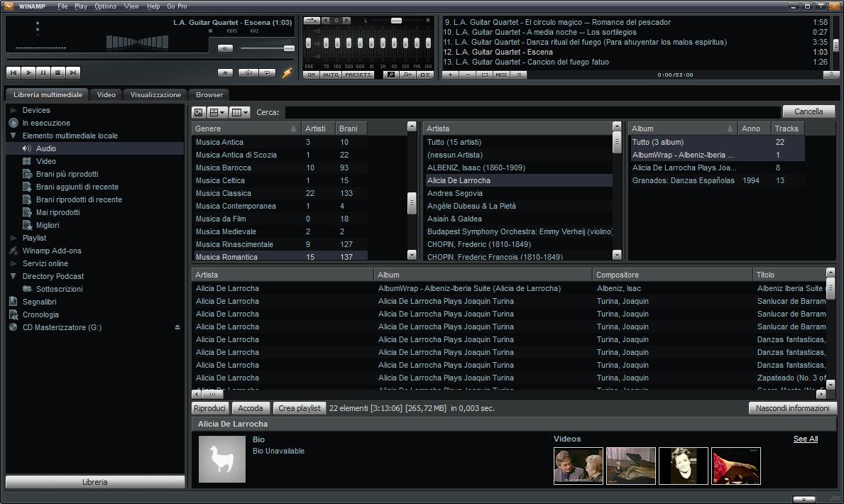Start playback with the Play button
This screenshot has width=844, height=504.
pyautogui.click(x=28, y=72)
